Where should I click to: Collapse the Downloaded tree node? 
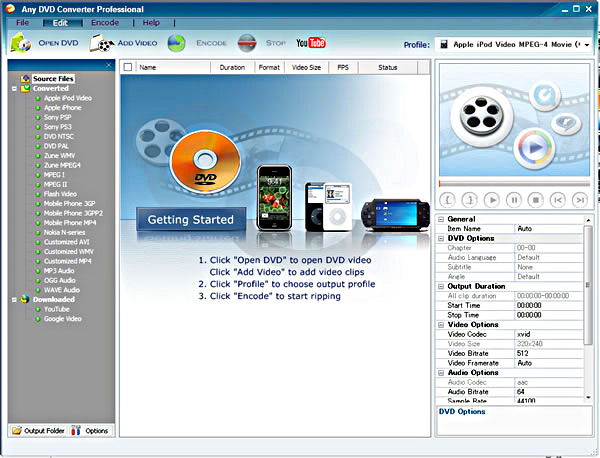coord(13,299)
